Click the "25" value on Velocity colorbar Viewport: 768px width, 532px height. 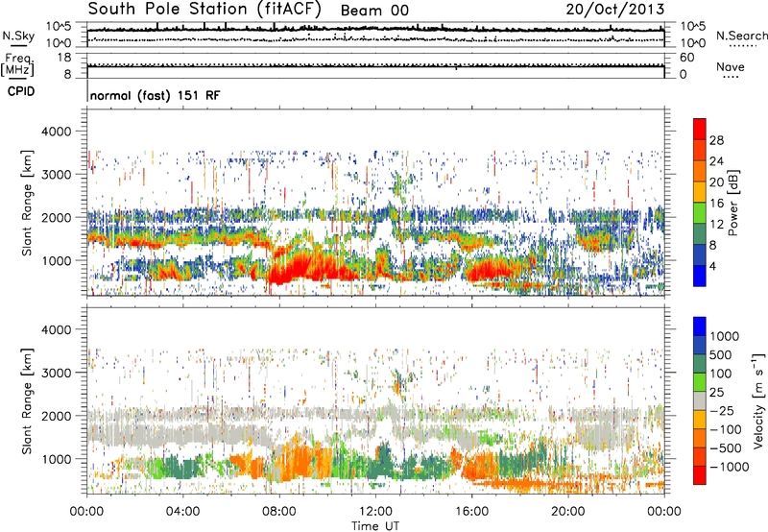coord(716,393)
